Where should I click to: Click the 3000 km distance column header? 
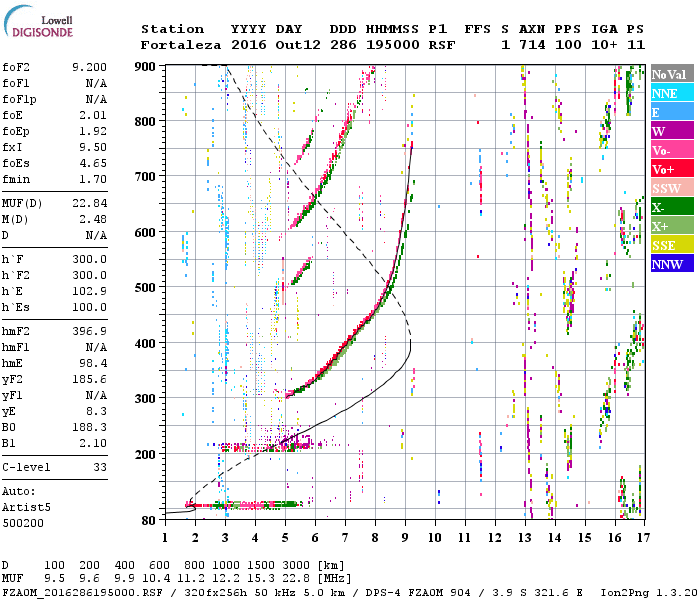[x=296, y=566]
